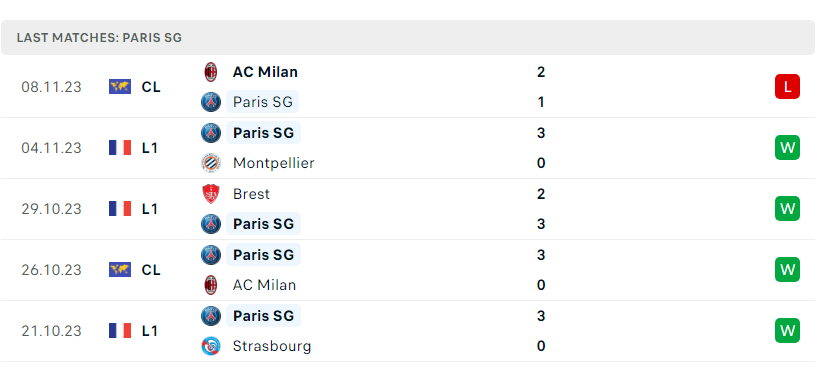
Task: Click the French flag icon on 04.11.23
Action: point(120,148)
